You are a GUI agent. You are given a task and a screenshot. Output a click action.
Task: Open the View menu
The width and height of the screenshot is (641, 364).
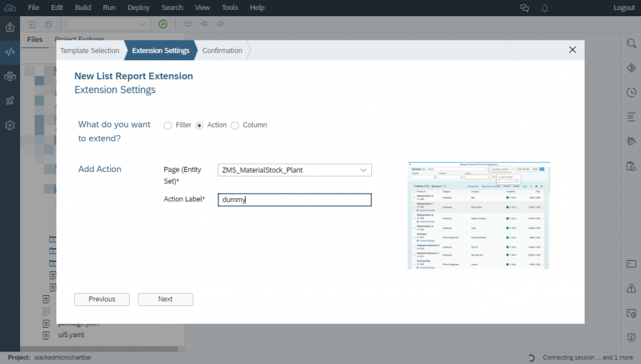(x=202, y=8)
